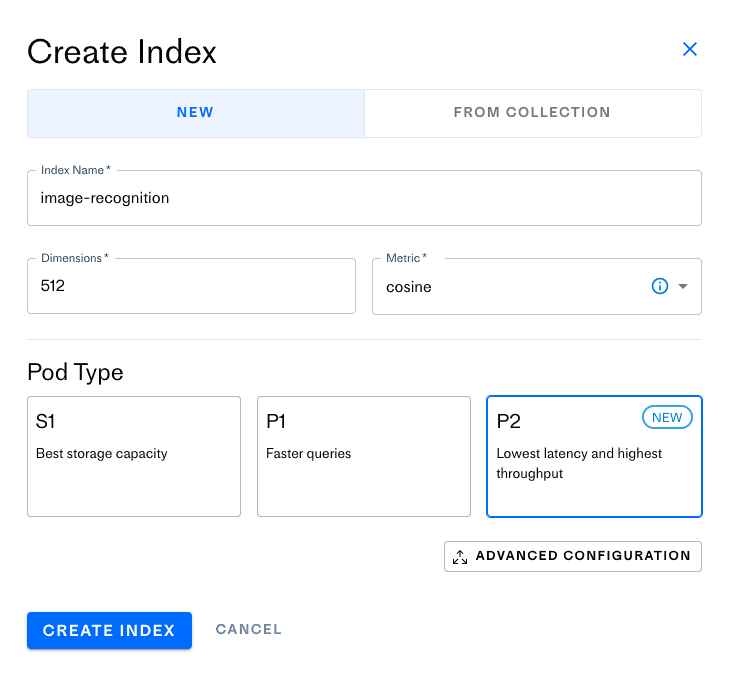
Task: Open the Metric dropdown arrow
Action: click(683, 286)
